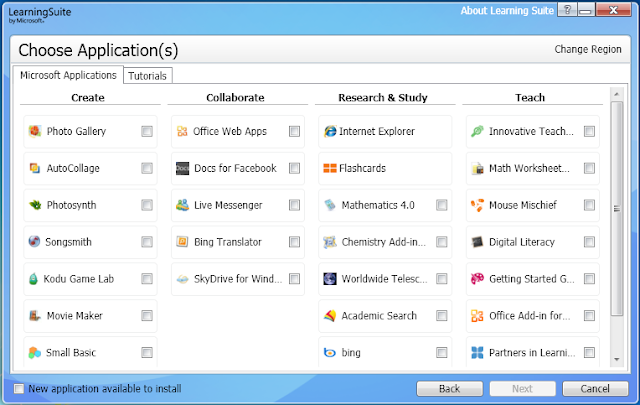This screenshot has width=640, height=405.
Task: Click the Live Messenger icon
Action: click(182, 205)
